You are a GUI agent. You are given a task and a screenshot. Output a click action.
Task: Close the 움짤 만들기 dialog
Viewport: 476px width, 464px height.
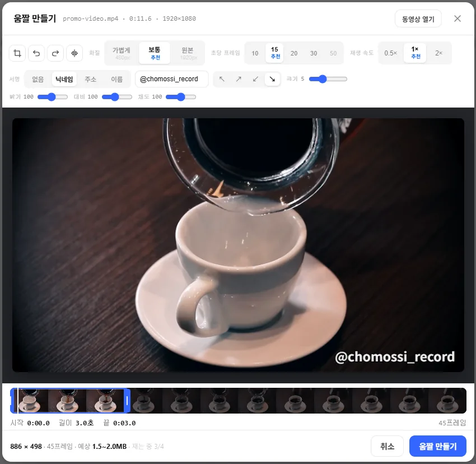tap(457, 18)
